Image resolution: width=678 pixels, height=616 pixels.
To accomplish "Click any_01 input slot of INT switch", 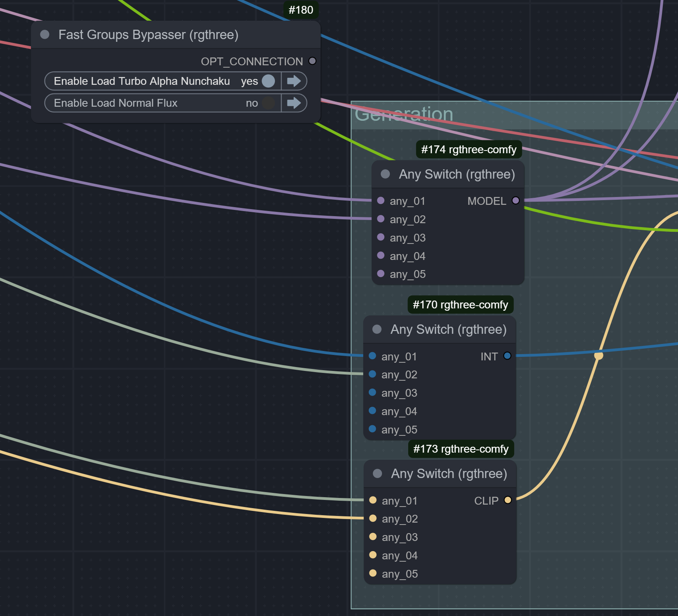I will click(x=373, y=356).
